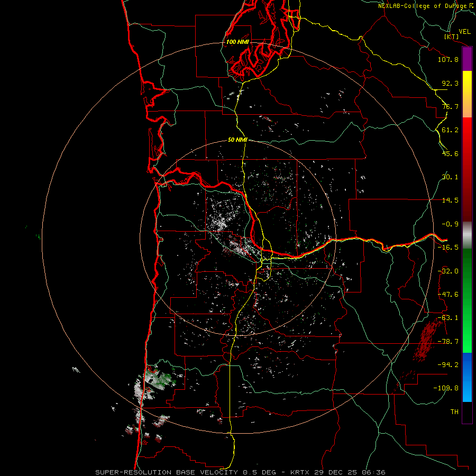
Task: Click the -78.7 legend value
Action: (448, 342)
